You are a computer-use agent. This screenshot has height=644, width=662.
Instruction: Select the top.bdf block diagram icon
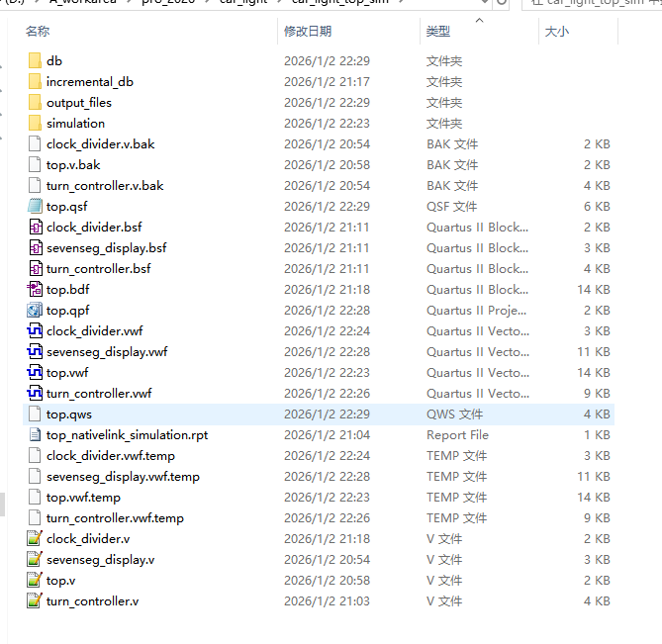(x=35, y=289)
